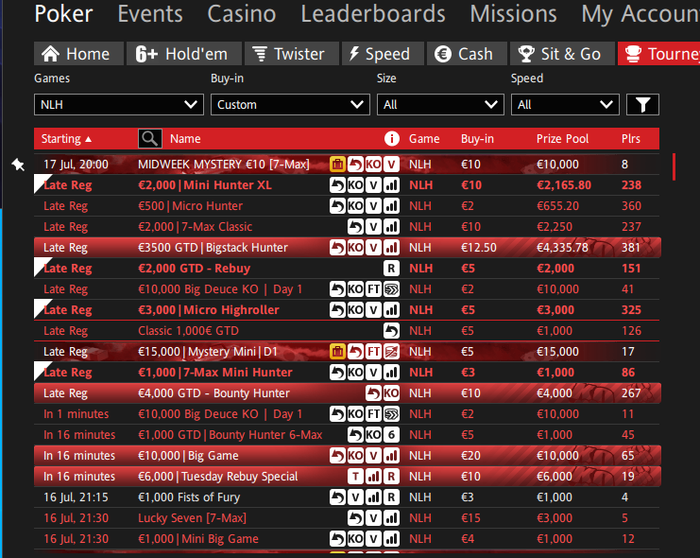Viewport: 700px width, 558px height.
Task: Click the bar chart icon on Lucky Seven row
Action: pos(392,518)
